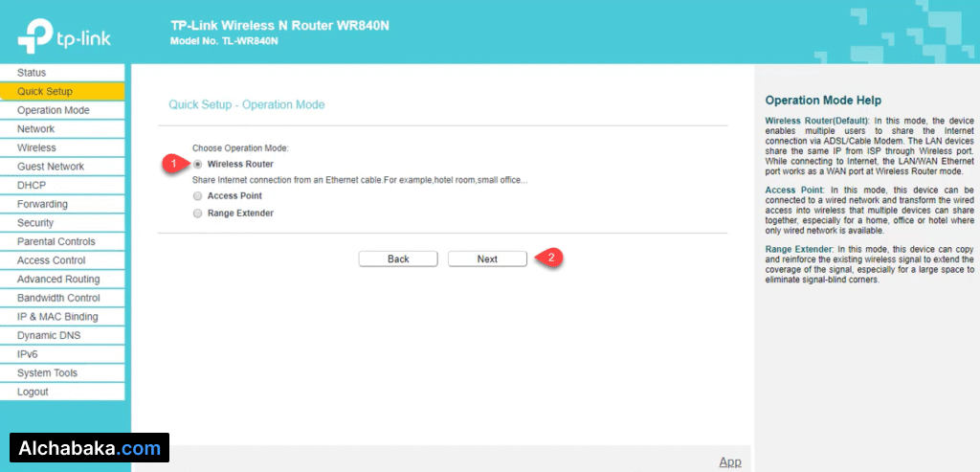This screenshot has height=472, width=980.
Task: Open the Advanced Routing menu item
Action: tap(62, 279)
